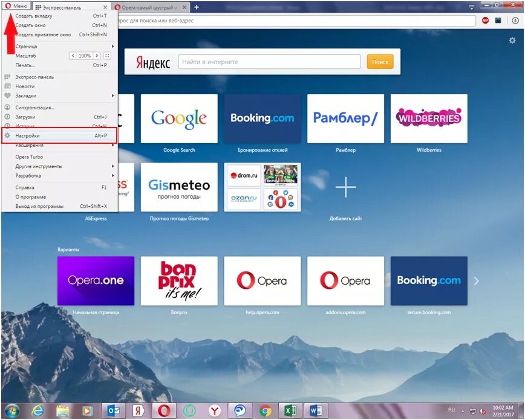Open the Adblock Plus extension icon
Image resolution: width=525 pixels, height=420 pixels.
tap(485, 21)
